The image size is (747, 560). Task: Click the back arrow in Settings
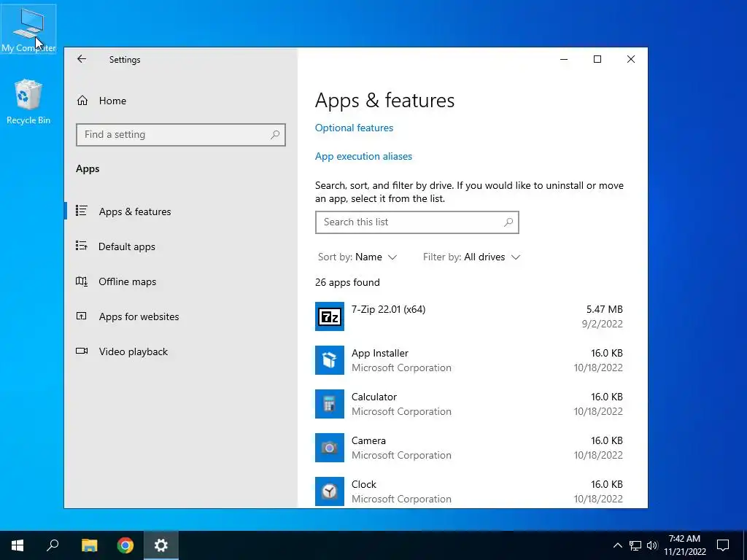pos(82,59)
